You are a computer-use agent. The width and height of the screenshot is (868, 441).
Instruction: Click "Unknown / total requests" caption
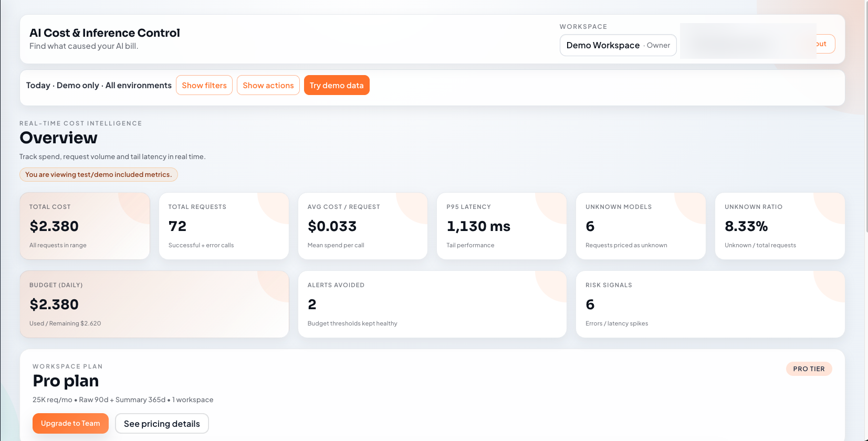tap(760, 245)
